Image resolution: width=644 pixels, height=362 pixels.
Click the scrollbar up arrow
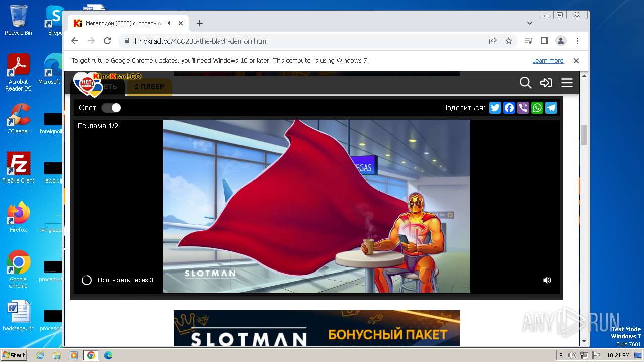pos(584,75)
